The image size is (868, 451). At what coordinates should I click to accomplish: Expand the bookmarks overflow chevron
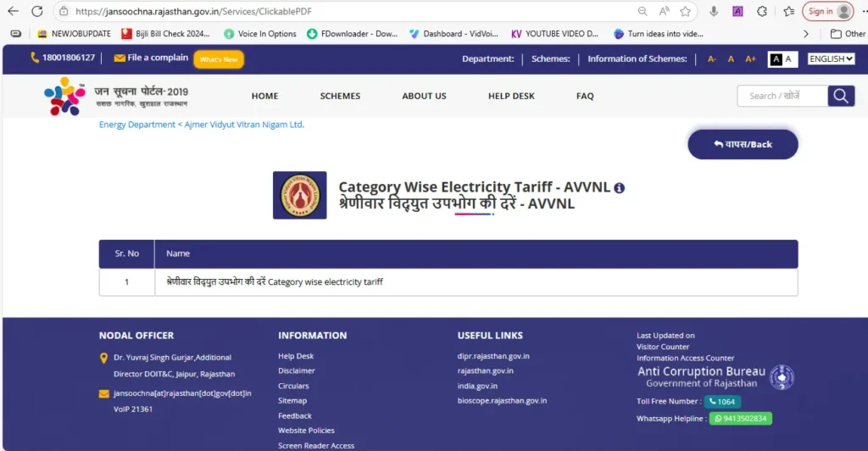pyautogui.click(x=805, y=34)
